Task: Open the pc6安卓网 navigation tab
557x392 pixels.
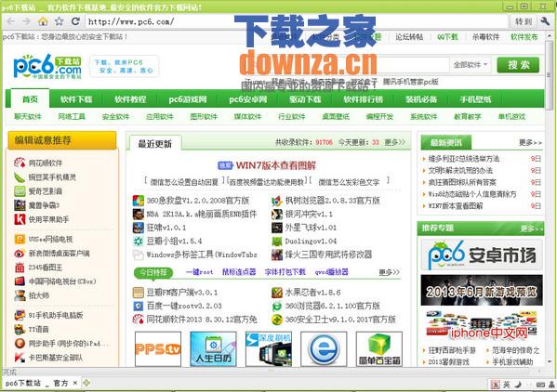Action: click(x=248, y=99)
